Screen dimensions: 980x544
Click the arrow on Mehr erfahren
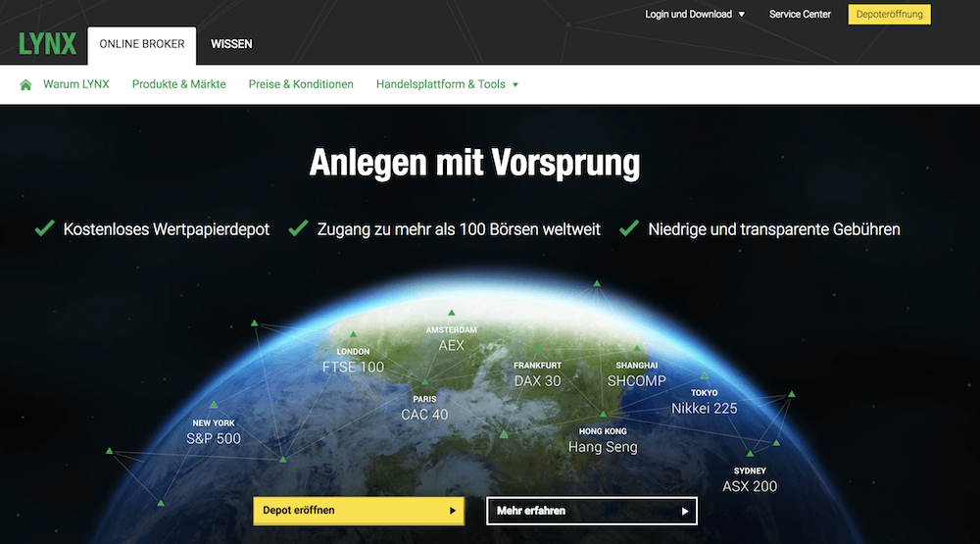pos(685,511)
